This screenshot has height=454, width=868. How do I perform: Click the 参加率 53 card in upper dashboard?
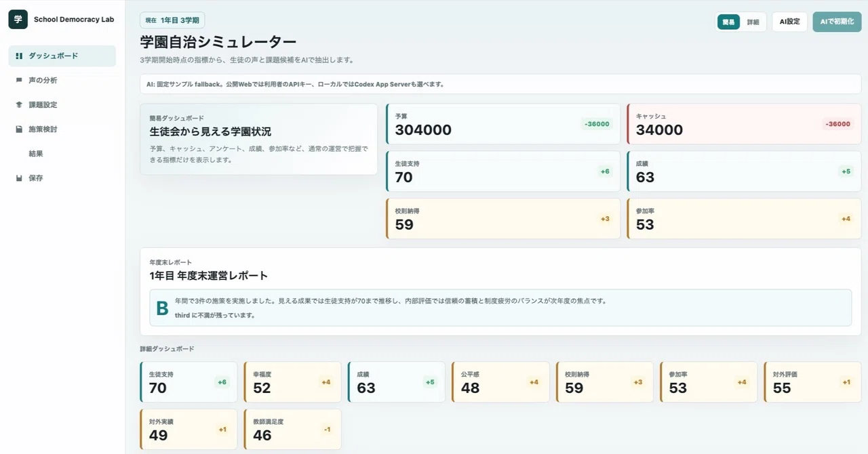pyautogui.click(x=744, y=219)
